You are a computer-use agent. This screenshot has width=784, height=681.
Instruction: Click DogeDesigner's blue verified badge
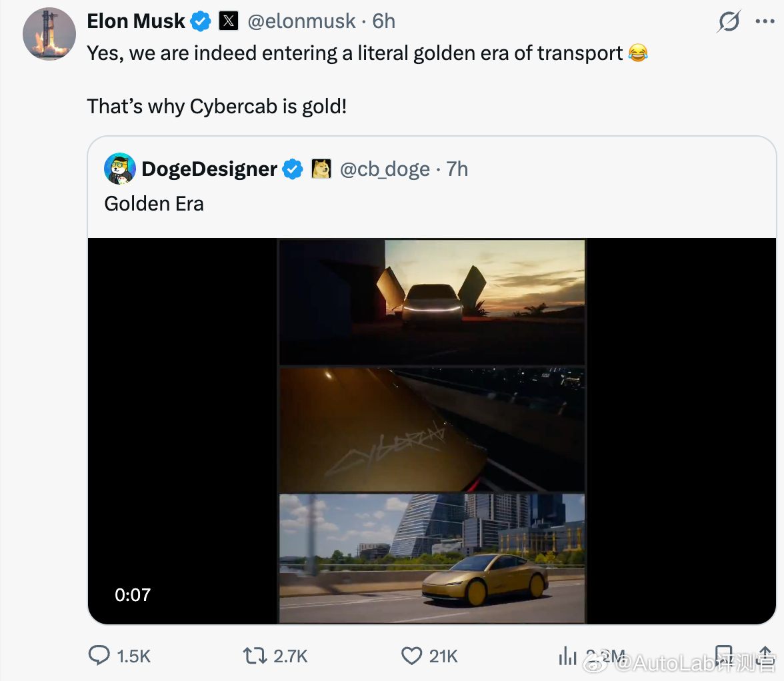[293, 169]
